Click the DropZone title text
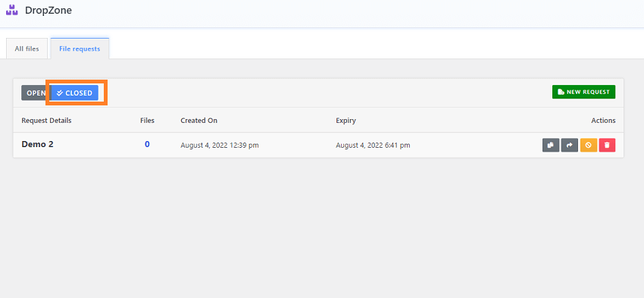Screen dimensions: 644x298 [x=48, y=11]
